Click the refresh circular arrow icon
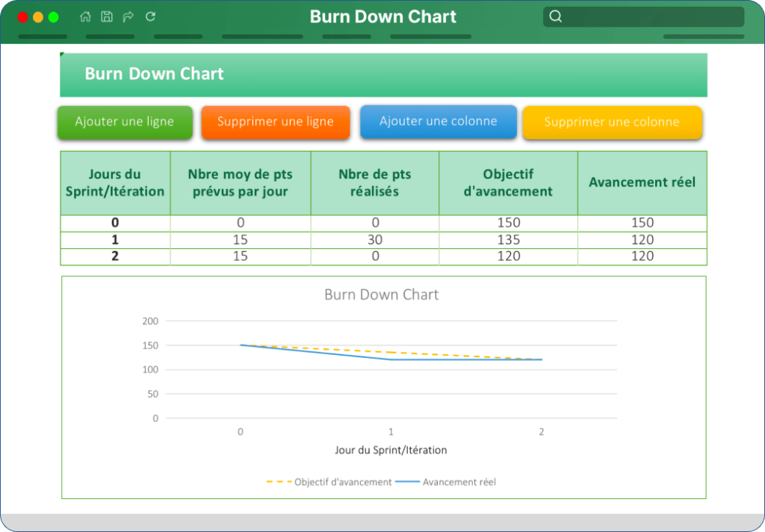 151,16
